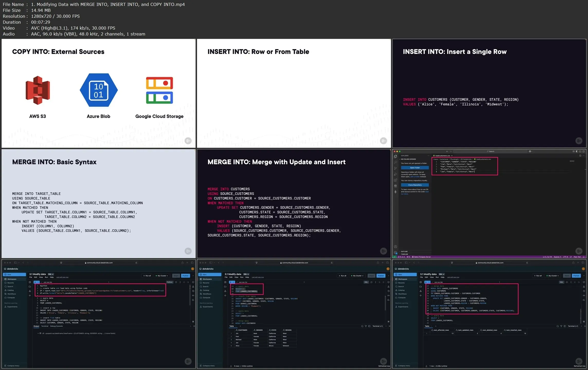Image resolution: width=588 pixels, height=370 pixels.
Task: Click New button in merge Databricks frame sidebar
Action: coord(405,275)
